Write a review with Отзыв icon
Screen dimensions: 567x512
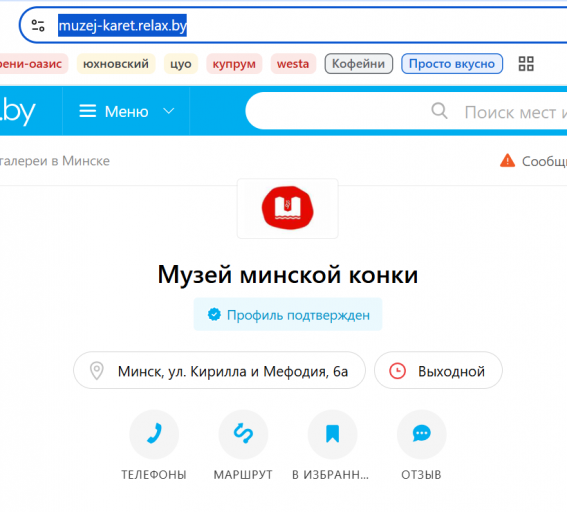(422, 434)
